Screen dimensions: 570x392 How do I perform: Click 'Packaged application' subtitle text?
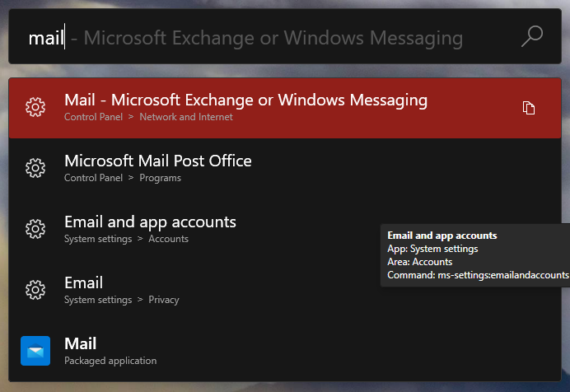(110, 361)
